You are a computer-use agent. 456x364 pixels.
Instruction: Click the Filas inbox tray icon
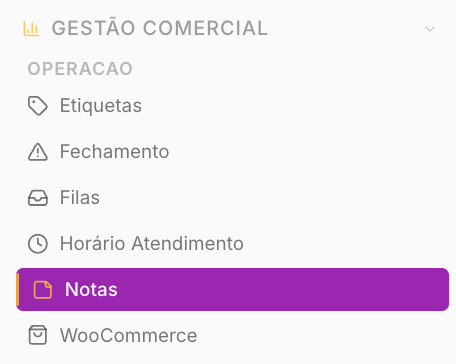click(x=38, y=198)
